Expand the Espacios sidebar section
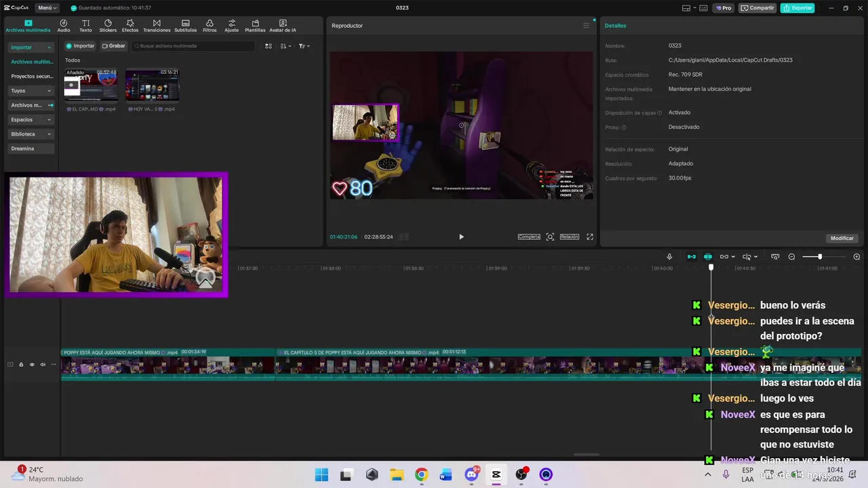This screenshot has width=868, height=488. pyautogui.click(x=31, y=119)
